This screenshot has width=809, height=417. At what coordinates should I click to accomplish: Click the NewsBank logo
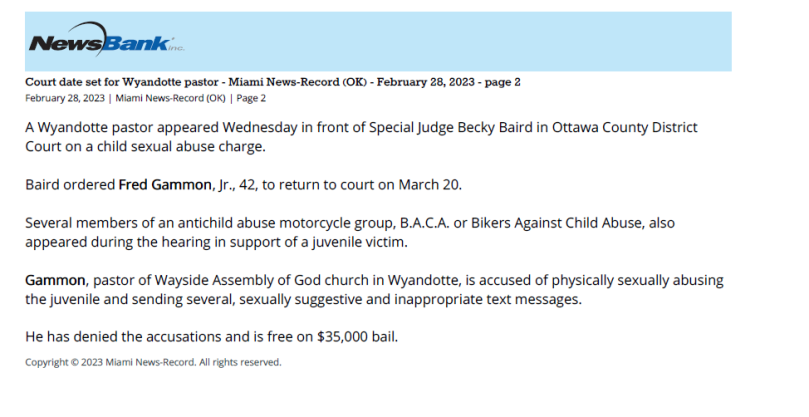click(107, 39)
